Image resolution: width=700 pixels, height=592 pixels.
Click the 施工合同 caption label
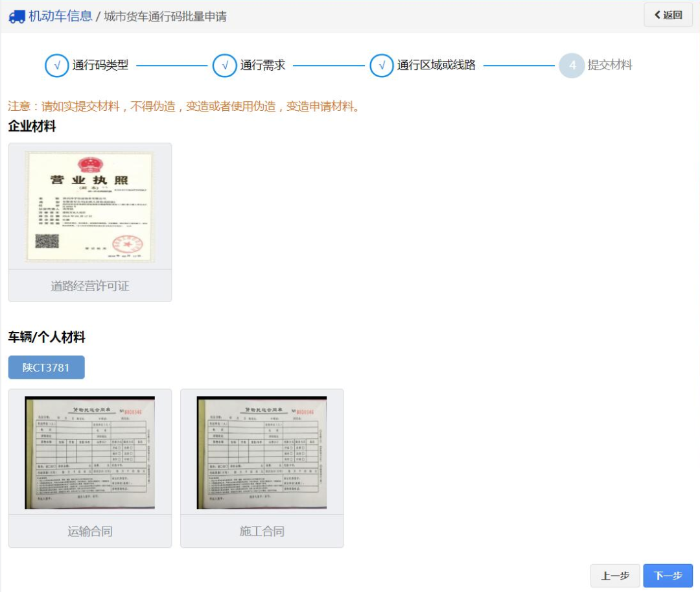[262, 532]
